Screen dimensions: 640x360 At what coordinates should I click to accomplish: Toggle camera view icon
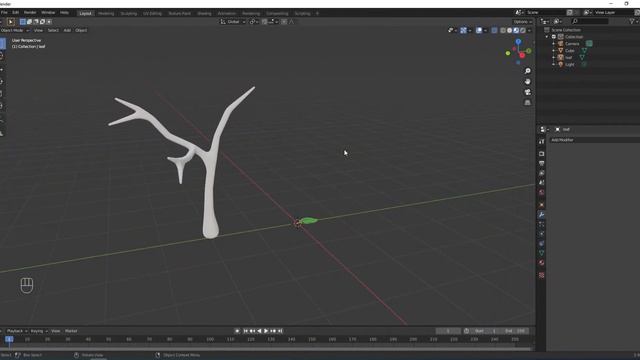[527, 92]
